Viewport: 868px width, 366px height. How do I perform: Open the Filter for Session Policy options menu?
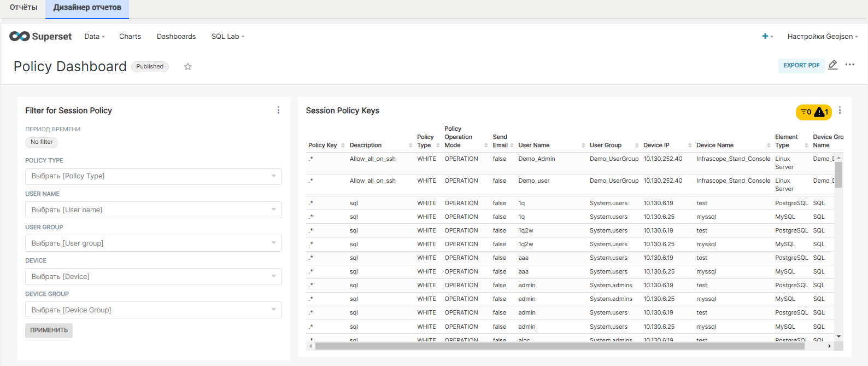278,110
